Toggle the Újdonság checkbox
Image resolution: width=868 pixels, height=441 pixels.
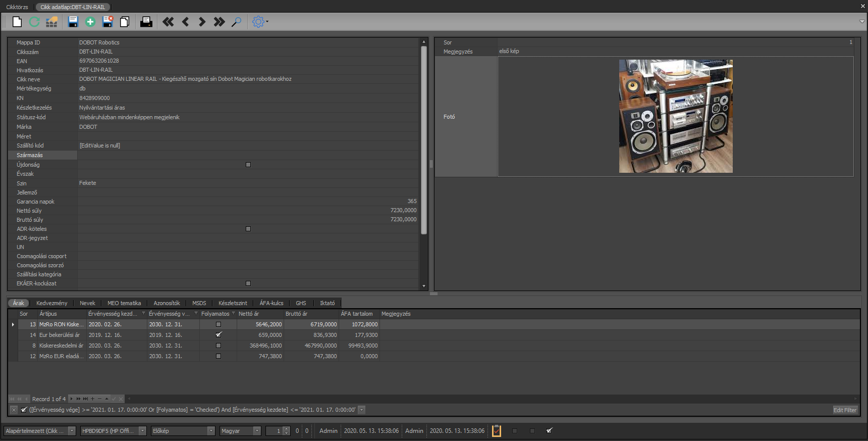(x=248, y=165)
